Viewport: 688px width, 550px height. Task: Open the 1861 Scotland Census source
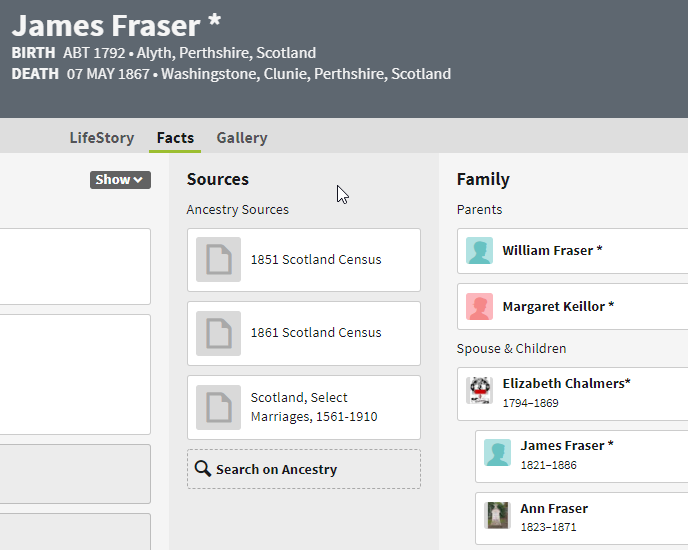(x=316, y=333)
